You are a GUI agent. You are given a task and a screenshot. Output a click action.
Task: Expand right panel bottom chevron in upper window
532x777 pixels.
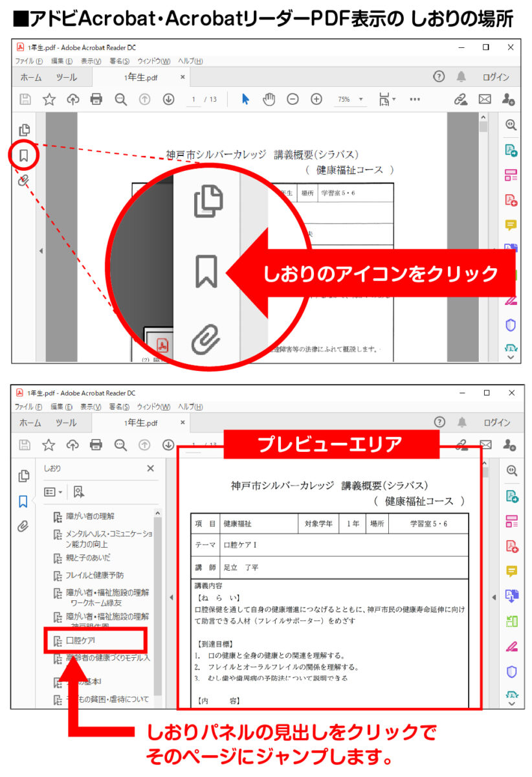click(x=511, y=357)
